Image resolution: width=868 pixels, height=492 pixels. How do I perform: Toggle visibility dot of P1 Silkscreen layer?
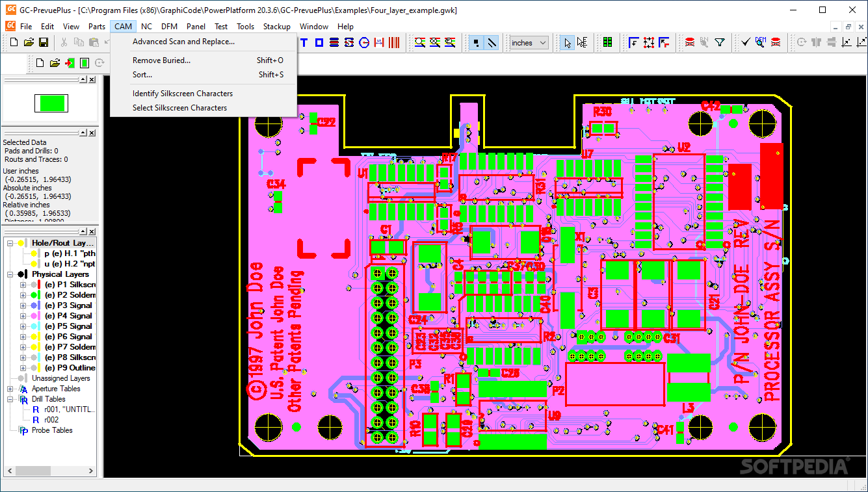34,285
